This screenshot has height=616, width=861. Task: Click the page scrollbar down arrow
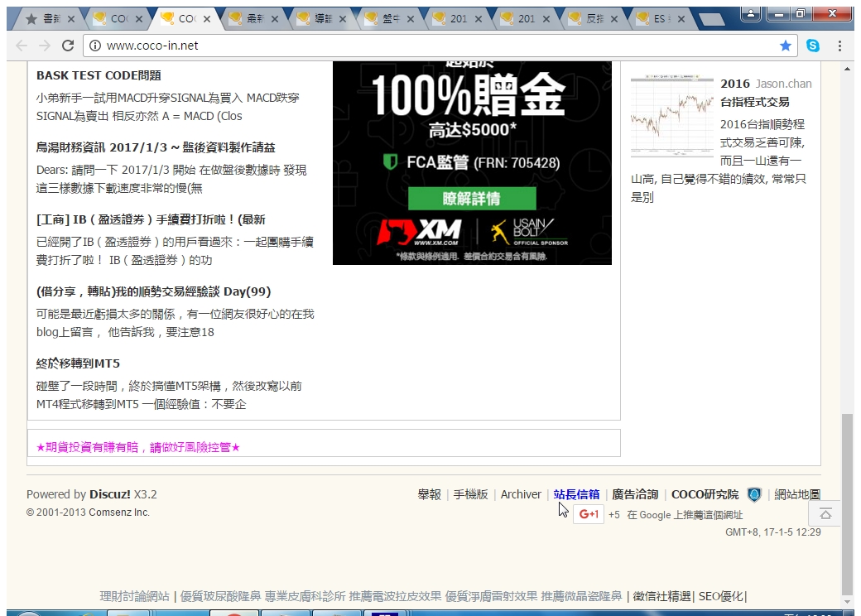847,602
